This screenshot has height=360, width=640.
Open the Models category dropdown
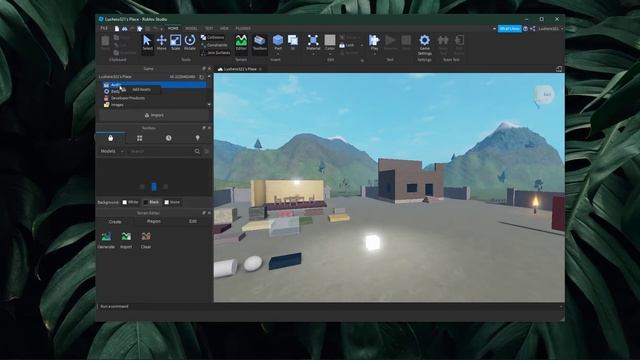(112, 151)
